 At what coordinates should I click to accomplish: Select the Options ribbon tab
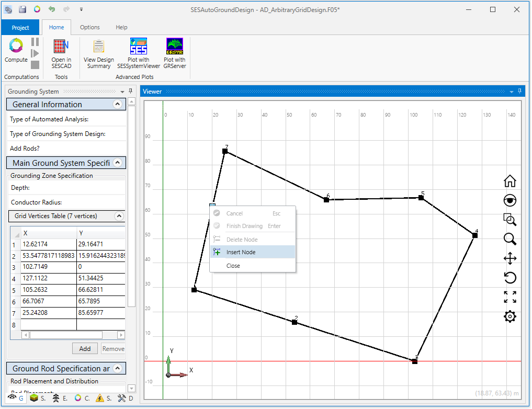pos(89,27)
